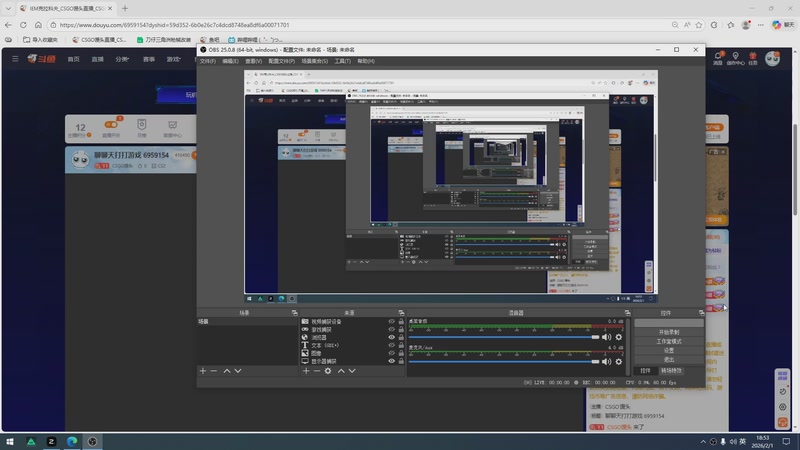The height and width of the screenshot is (450, 800).
Task: Pop out the Audio Mixer dock panel
Action: (x=628, y=313)
